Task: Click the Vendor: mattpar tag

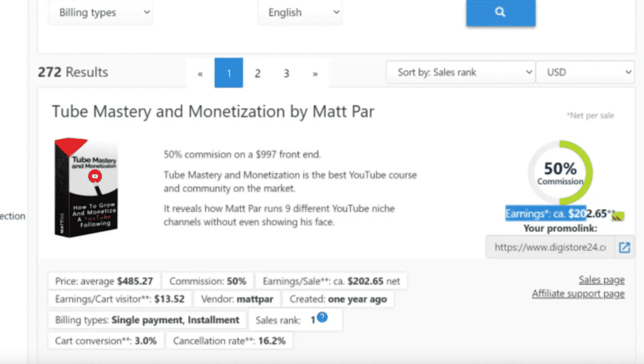Action: tap(237, 299)
